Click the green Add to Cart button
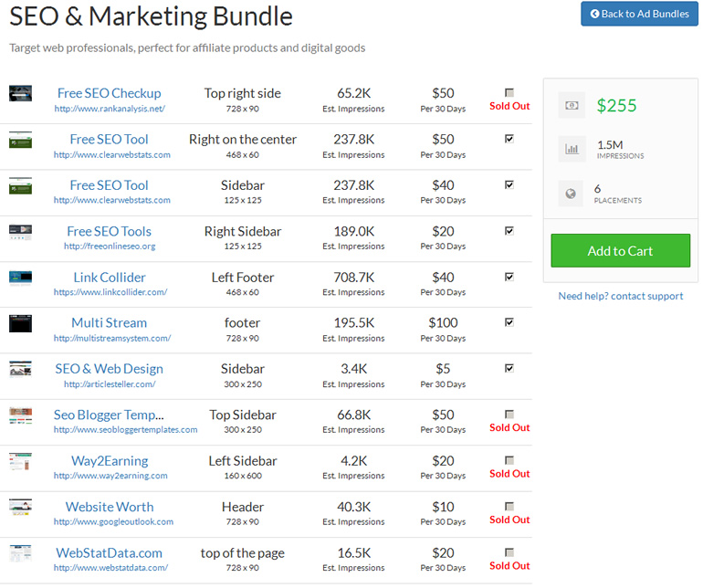The image size is (703, 588). pyautogui.click(x=620, y=251)
